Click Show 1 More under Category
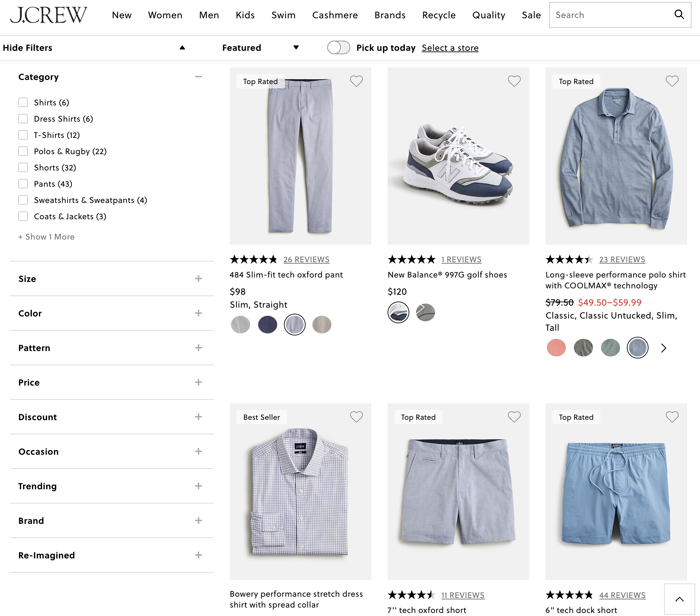 click(46, 237)
